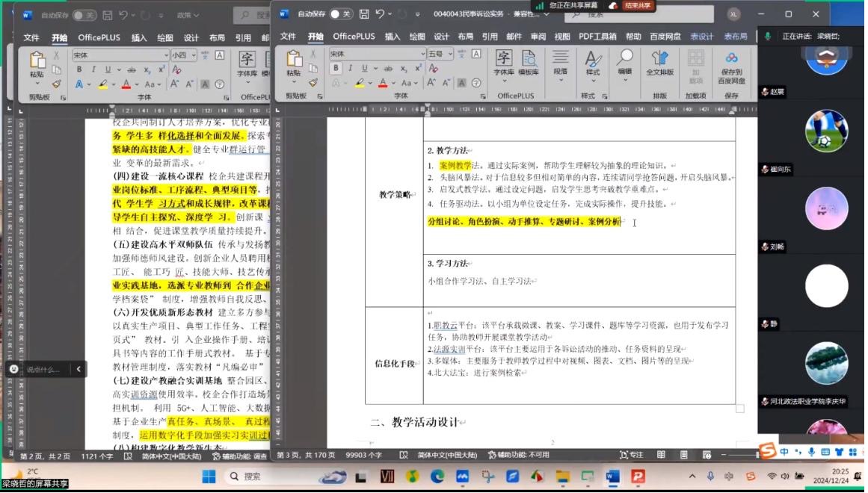868x493 pixels.
Task: Toggle Bold formatting in right Word window
Action: coord(336,68)
